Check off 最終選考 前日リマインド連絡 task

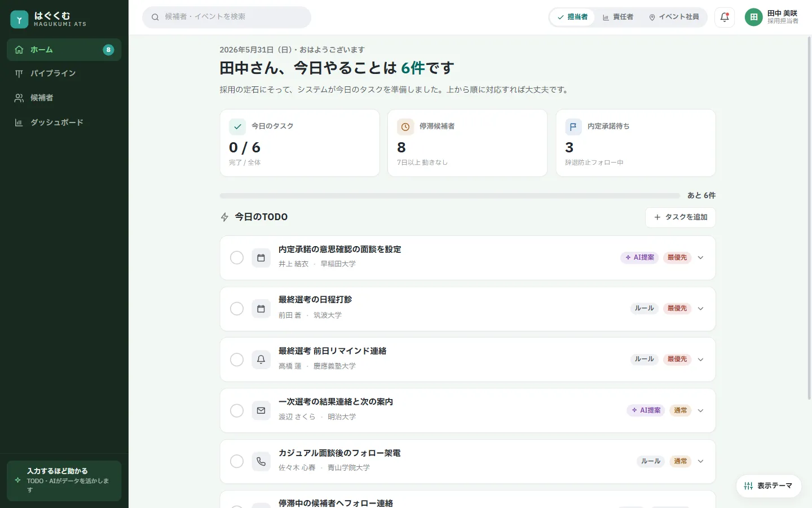pos(237,360)
